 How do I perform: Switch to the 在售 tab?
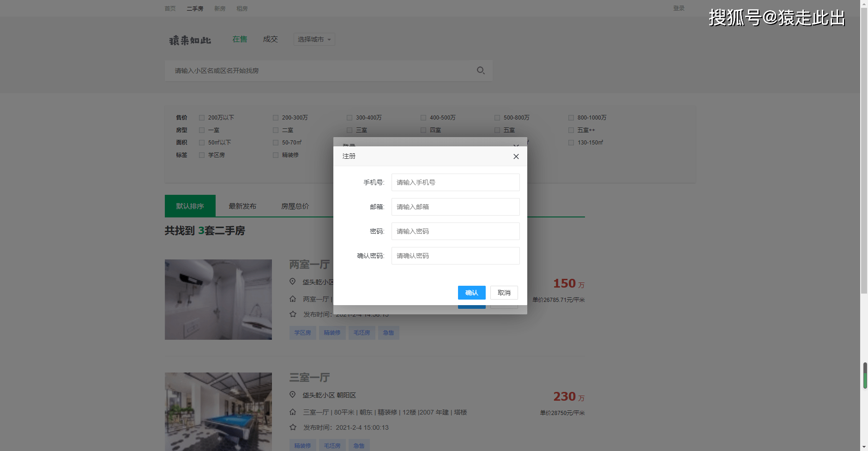tap(240, 39)
